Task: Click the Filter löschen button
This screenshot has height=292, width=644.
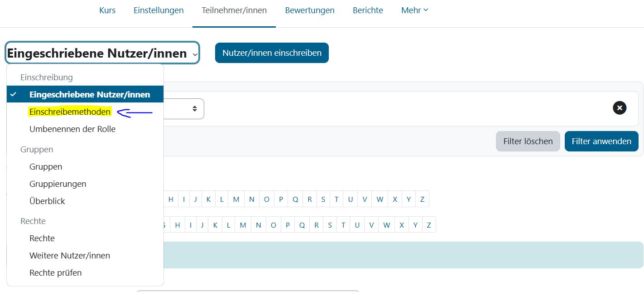Action: click(x=528, y=141)
